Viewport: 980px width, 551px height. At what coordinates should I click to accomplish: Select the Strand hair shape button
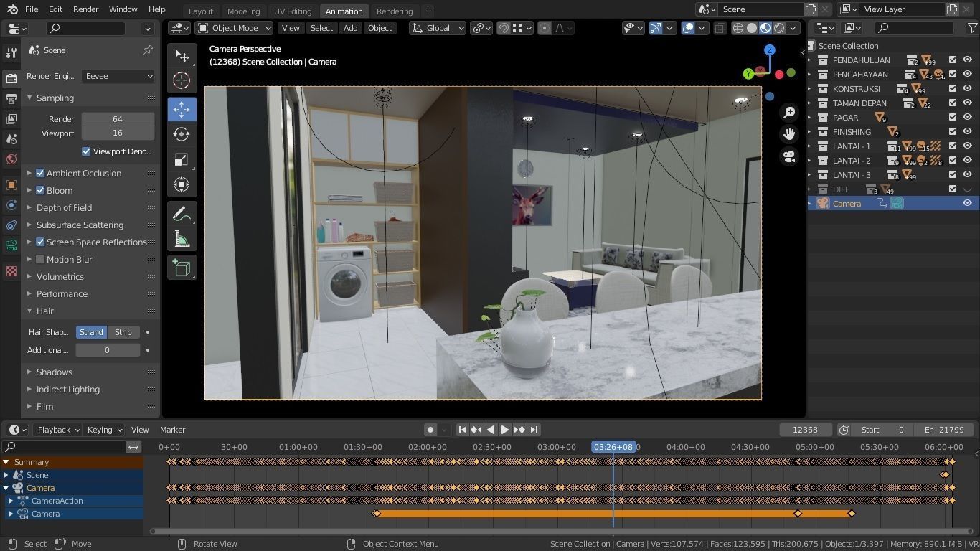pyautogui.click(x=91, y=332)
